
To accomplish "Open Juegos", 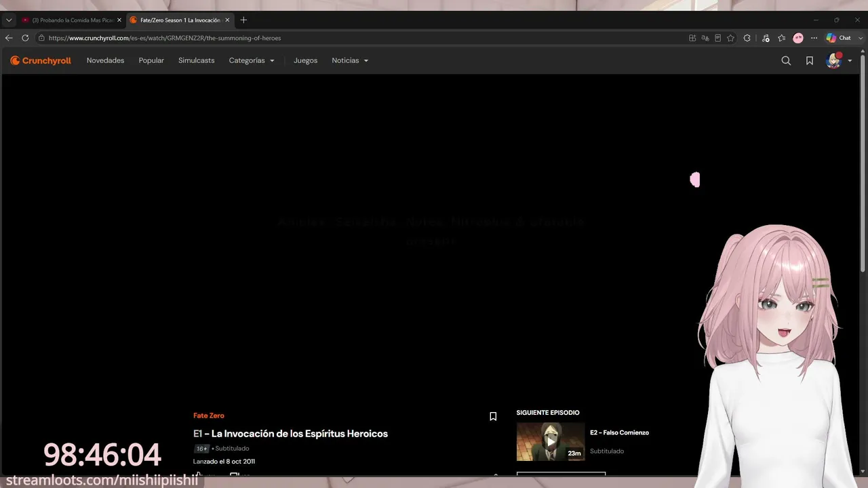I will 305,60.
